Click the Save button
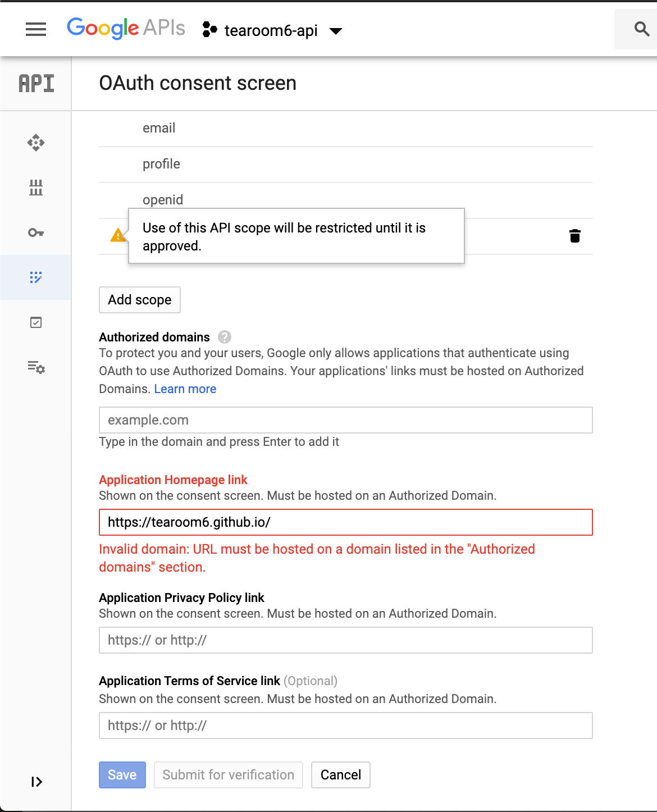 122,774
